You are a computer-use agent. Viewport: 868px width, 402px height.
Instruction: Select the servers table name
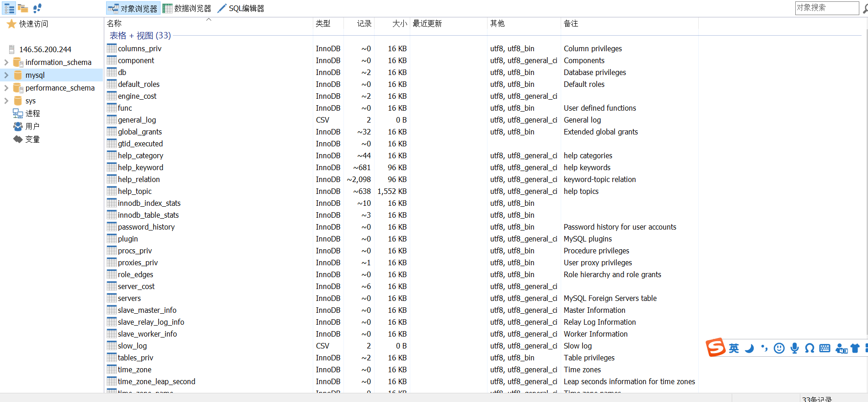[x=129, y=298]
